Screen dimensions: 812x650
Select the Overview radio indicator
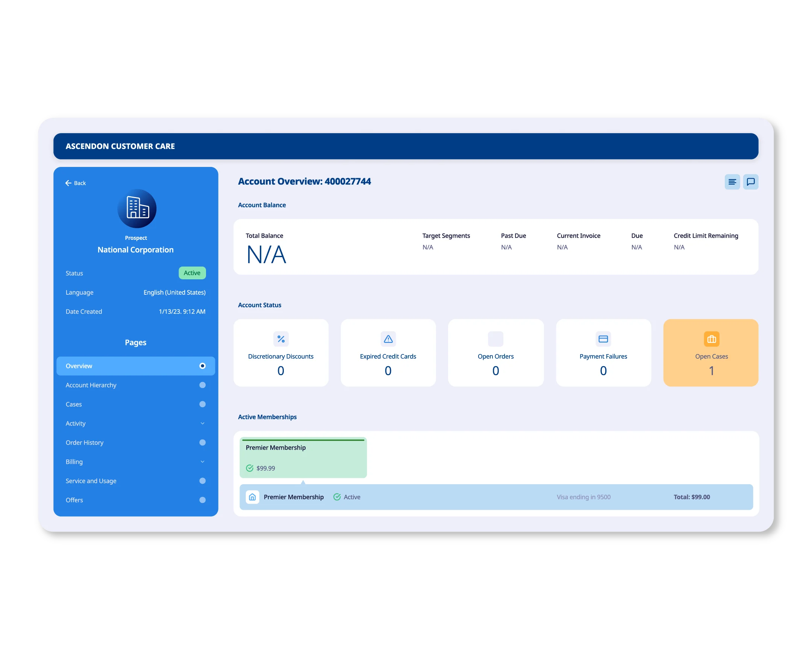(x=202, y=366)
